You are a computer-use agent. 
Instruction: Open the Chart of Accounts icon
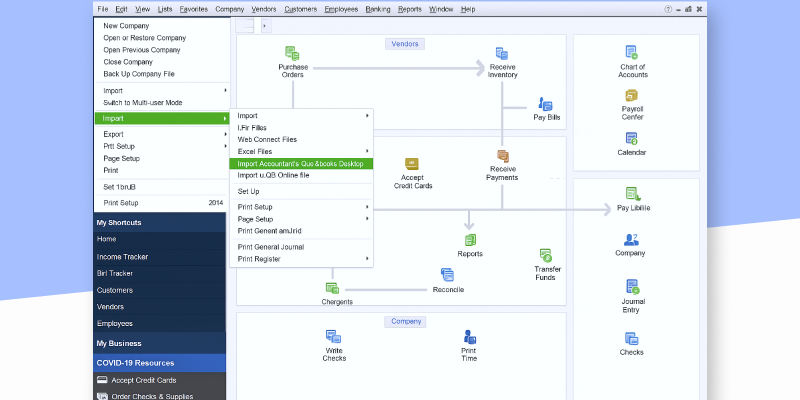click(632, 53)
